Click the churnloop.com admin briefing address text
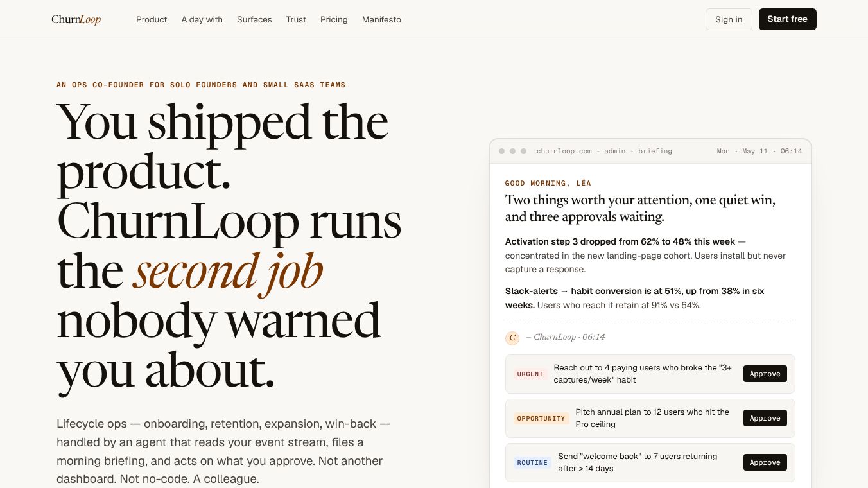Image resolution: width=868 pixels, height=488 pixels. [604, 152]
